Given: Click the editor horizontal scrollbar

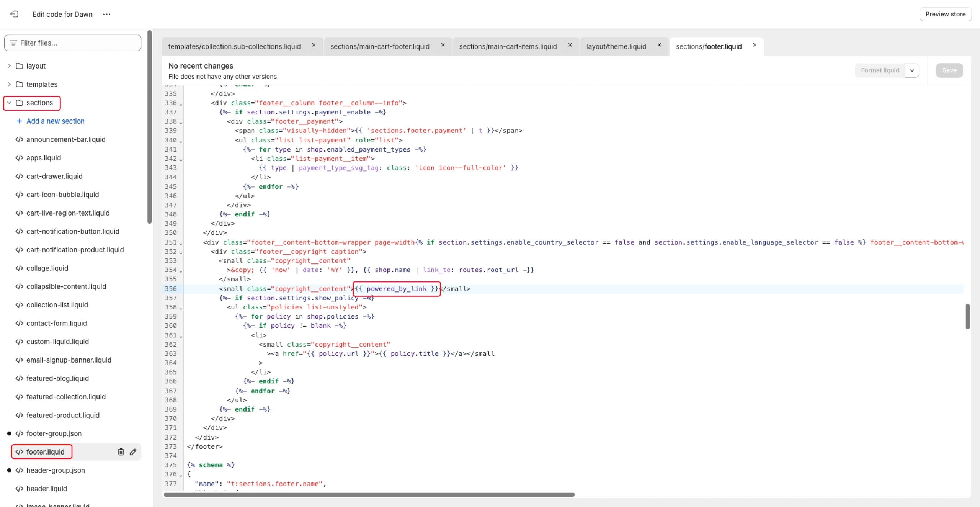Looking at the screenshot, I should pos(369,494).
